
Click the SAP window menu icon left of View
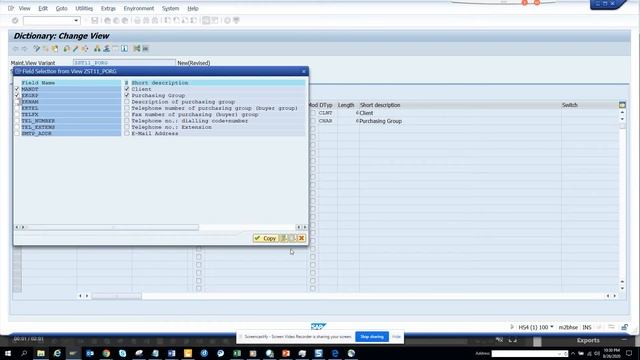point(11,8)
